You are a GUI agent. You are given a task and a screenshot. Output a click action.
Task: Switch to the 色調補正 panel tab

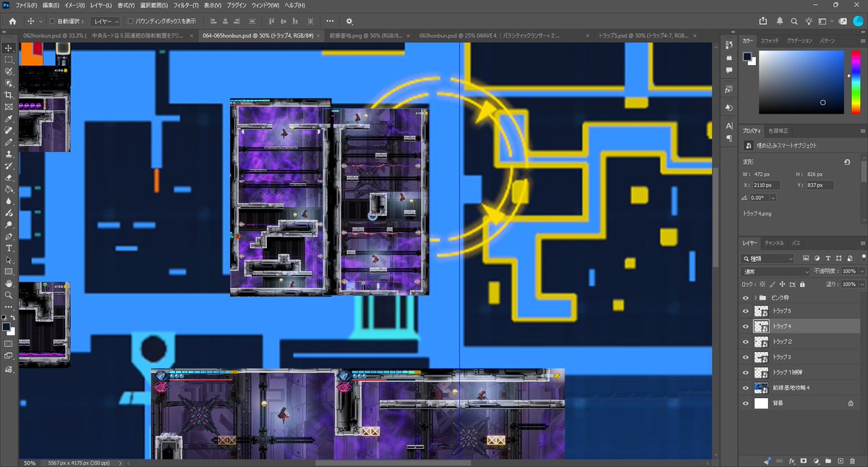(x=778, y=130)
